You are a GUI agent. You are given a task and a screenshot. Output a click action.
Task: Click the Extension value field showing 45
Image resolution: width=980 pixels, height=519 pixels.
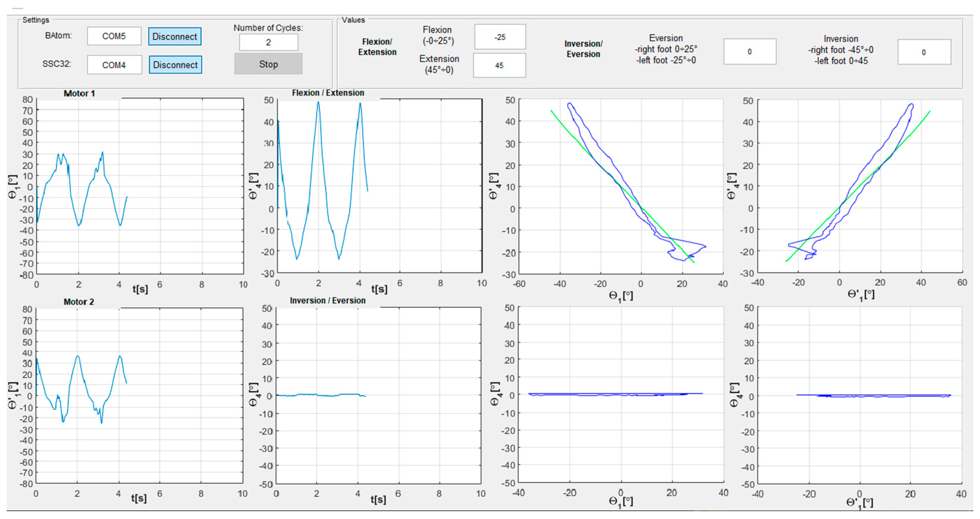pos(499,66)
